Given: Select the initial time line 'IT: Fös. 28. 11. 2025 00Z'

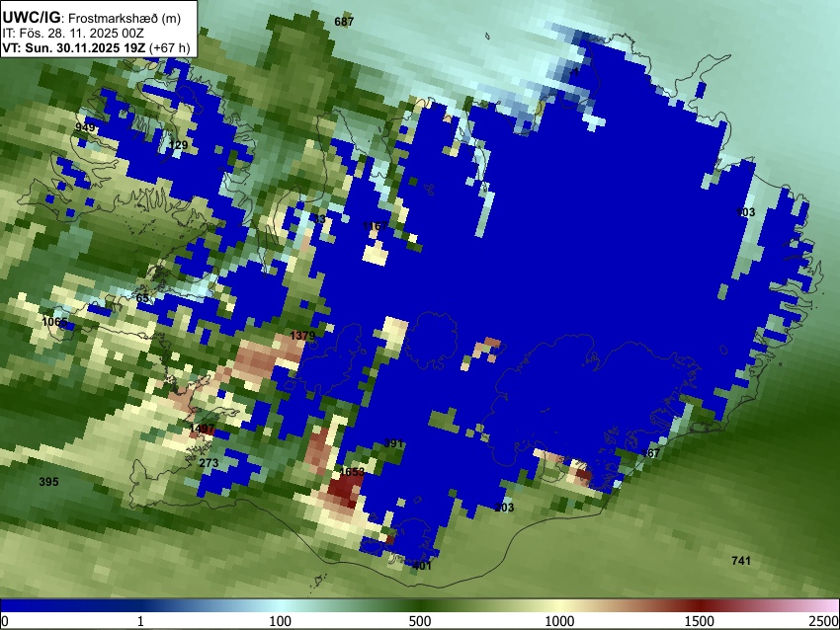Looking at the screenshot, I should 73,34.
